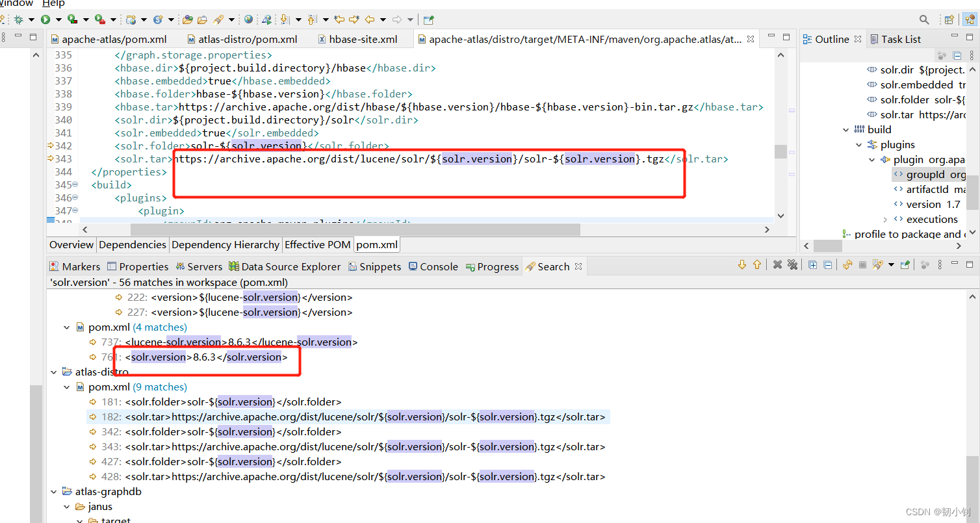
Task: Expand the executions node in Outline
Action: click(x=885, y=220)
